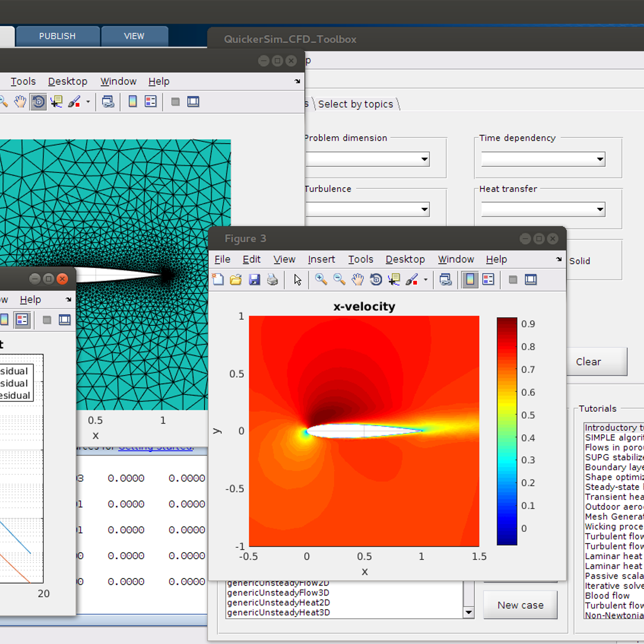Open the Rotate 3D tool on the mesh figure
Viewport: 644px width, 644px height.
[x=38, y=101]
